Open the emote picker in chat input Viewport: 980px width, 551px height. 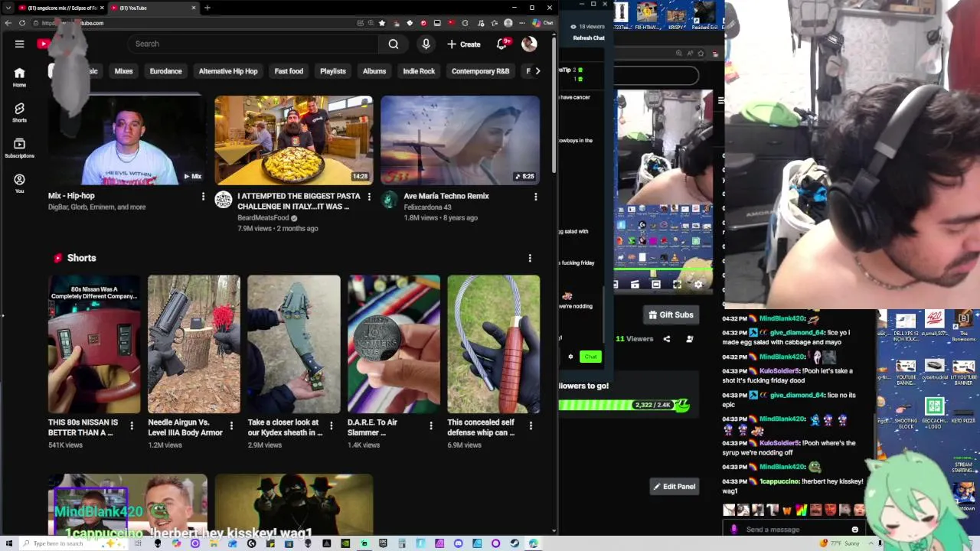click(855, 530)
